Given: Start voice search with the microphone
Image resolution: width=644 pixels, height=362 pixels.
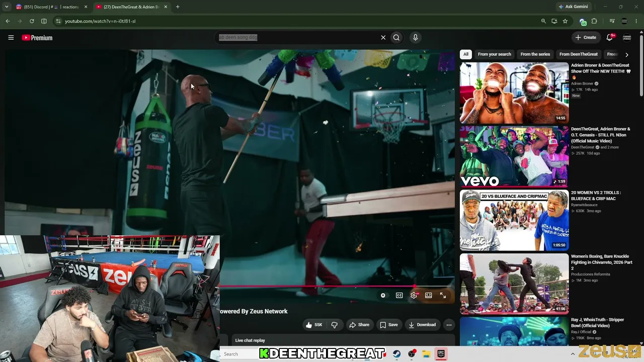Looking at the screenshot, I should [x=415, y=37].
